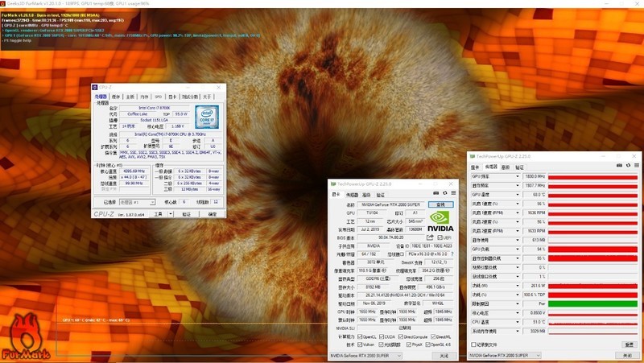Toggle the UEFI checkbox in GPU-Z
Image resolution: width=644 pixels, height=363 pixels.
pyautogui.click(x=439, y=237)
